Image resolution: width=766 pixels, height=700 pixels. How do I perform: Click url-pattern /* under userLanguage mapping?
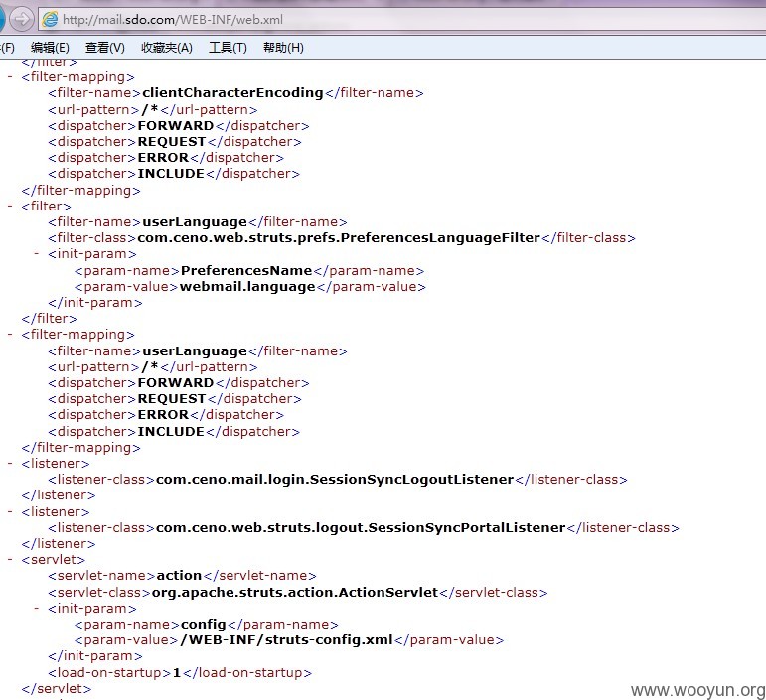pos(150,366)
